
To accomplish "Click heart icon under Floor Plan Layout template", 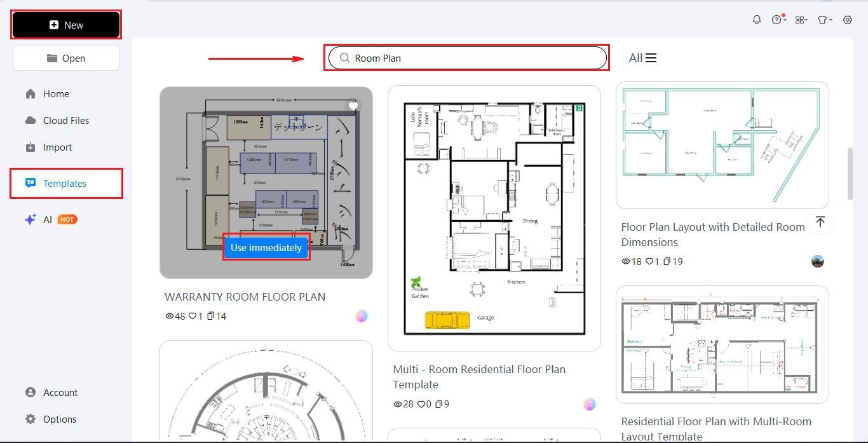I will [649, 261].
